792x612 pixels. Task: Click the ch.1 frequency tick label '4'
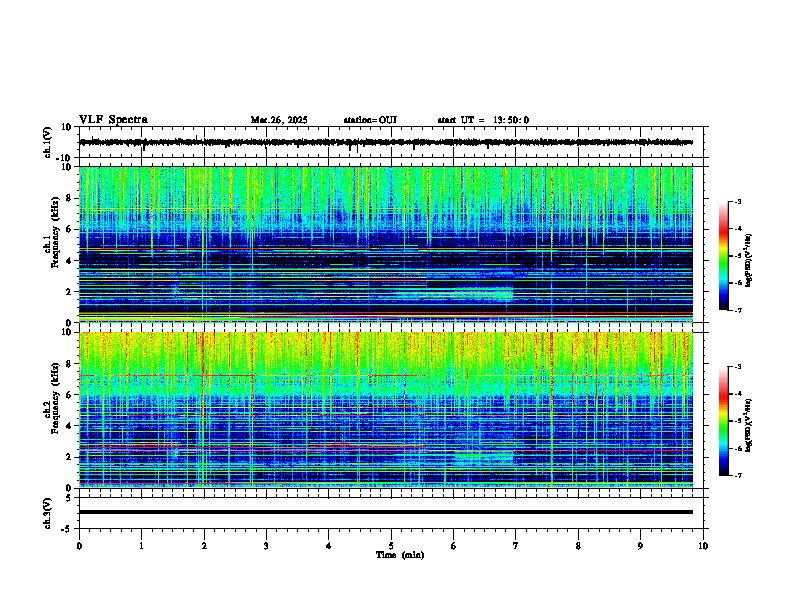[70, 261]
